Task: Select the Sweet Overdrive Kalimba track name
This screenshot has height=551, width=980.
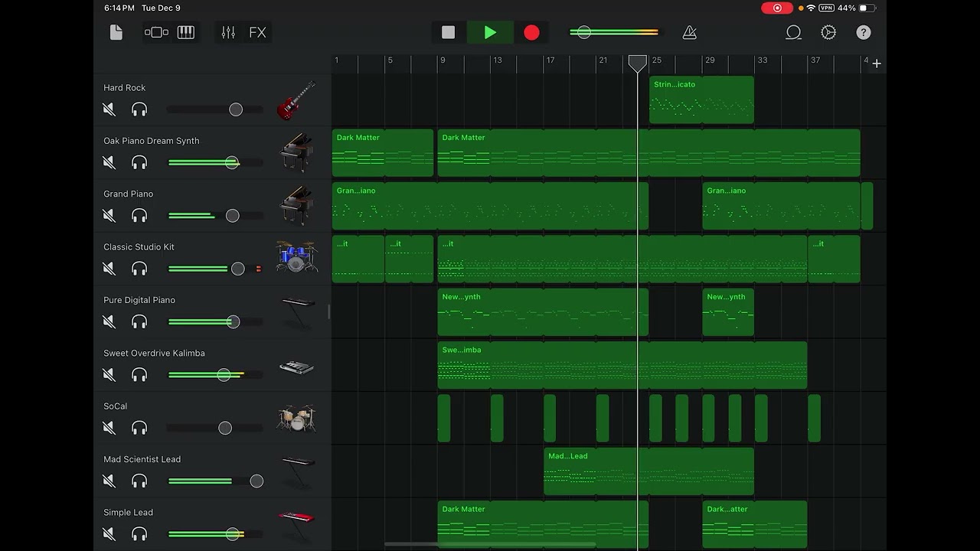Action: pyautogui.click(x=154, y=353)
